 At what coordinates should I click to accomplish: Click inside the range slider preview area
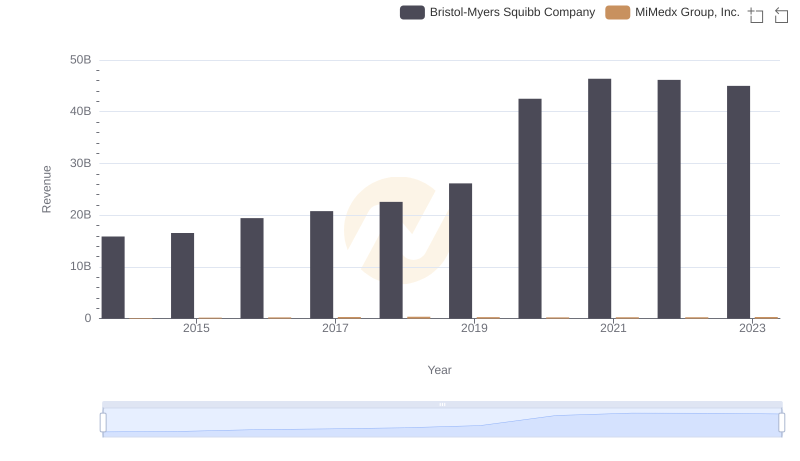(x=442, y=423)
